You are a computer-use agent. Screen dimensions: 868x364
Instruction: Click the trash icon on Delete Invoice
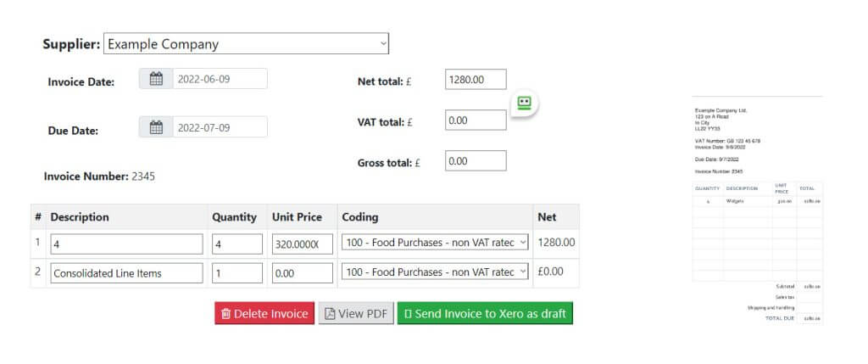pos(225,314)
